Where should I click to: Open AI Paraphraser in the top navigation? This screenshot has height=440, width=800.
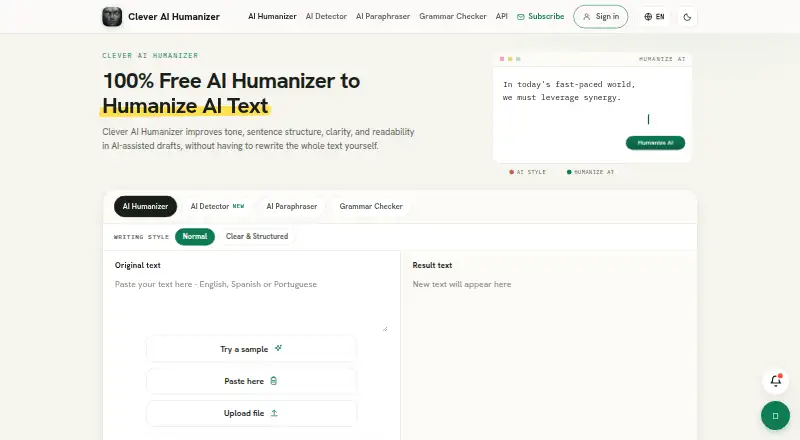383,16
